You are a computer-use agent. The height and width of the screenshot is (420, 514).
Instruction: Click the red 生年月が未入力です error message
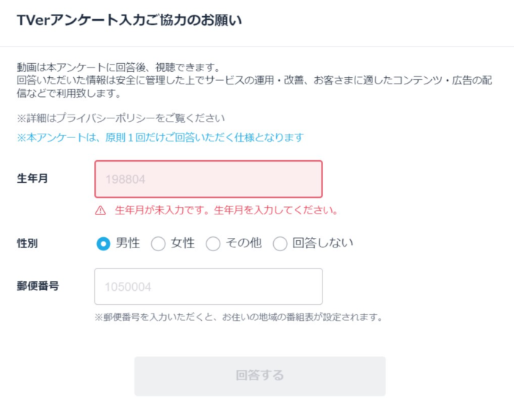coord(226,210)
